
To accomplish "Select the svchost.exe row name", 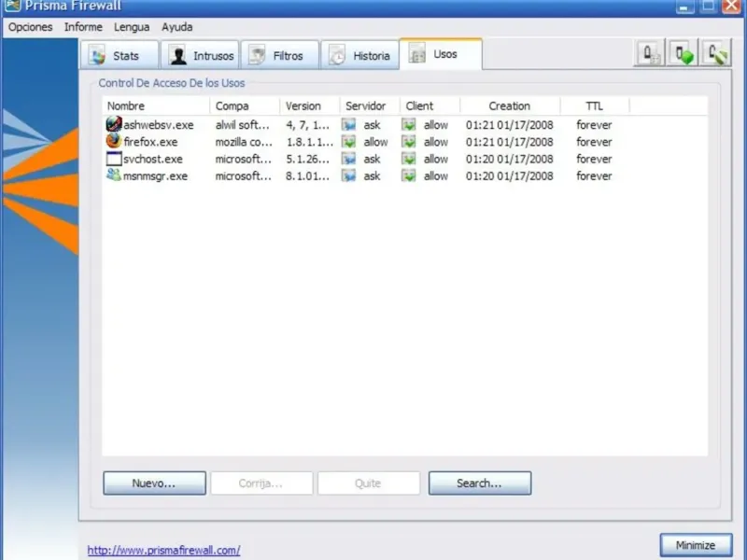I will (x=153, y=159).
